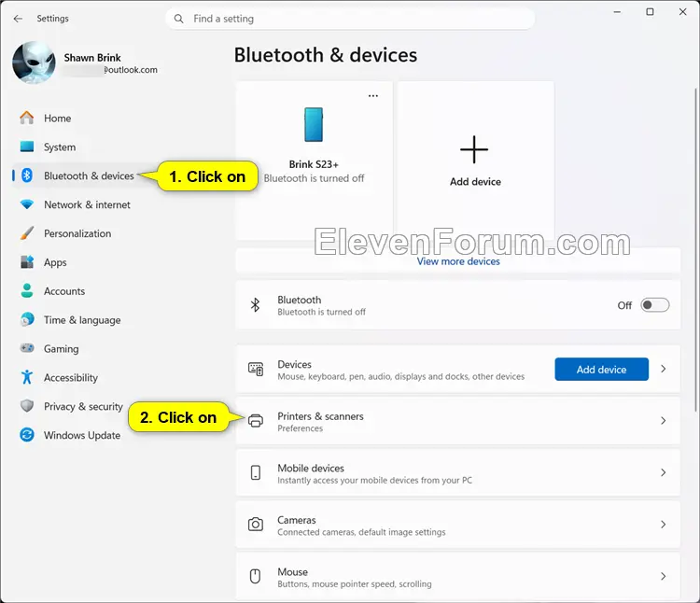The height and width of the screenshot is (603, 700).
Task: Expand the Mobile devices chevron
Action: tap(664, 472)
